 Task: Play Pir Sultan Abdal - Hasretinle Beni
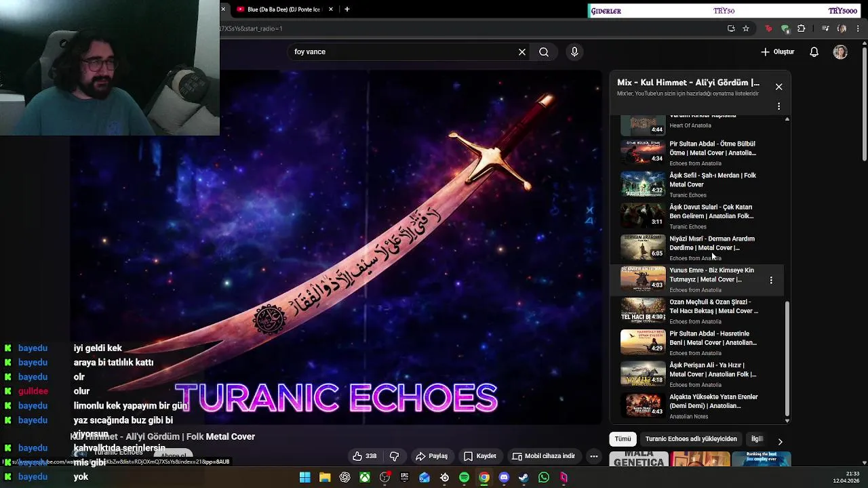pos(698,342)
